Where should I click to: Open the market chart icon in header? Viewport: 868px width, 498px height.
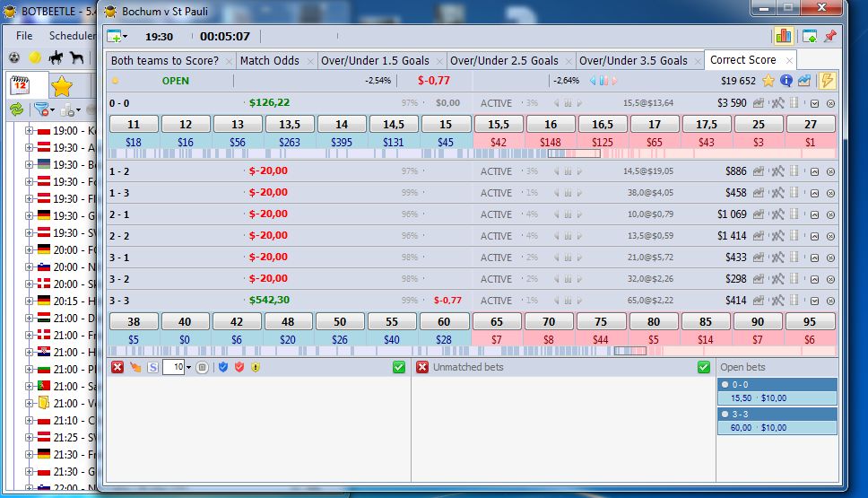tap(804, 81)
